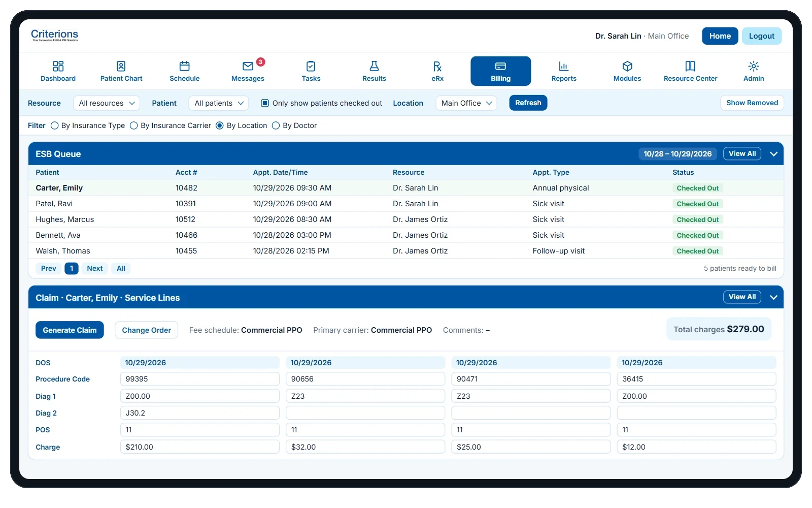This screenshot has height=508, width=812.
Task: Open the Schedule calendar icon
Action: pyautogui.click(x=184, y=66)
